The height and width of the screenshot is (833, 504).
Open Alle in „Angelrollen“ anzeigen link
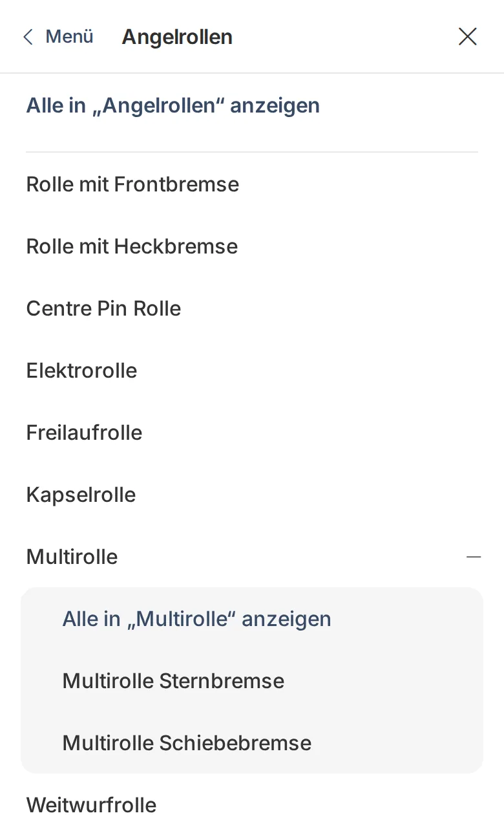pyautogui.click(x=173, y=105)
